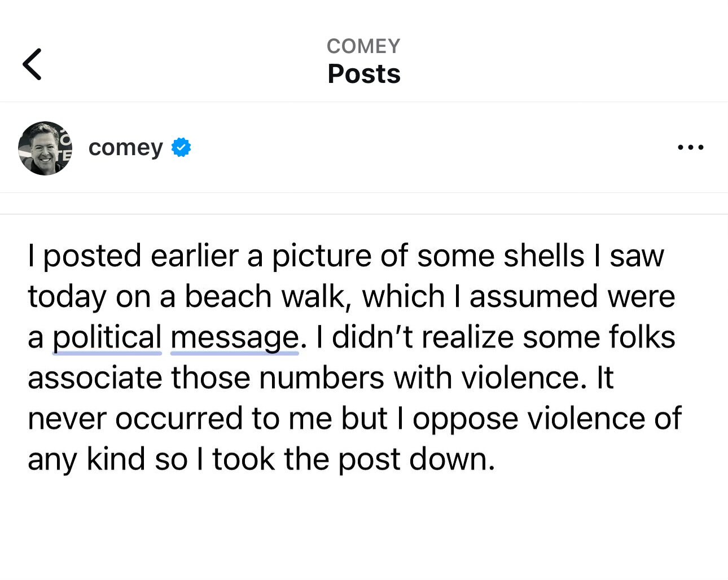Image resolution: width=728 pixels, height=580 pixels.
Task: Click the blue verified badge
Action: [x=181, y=148]
